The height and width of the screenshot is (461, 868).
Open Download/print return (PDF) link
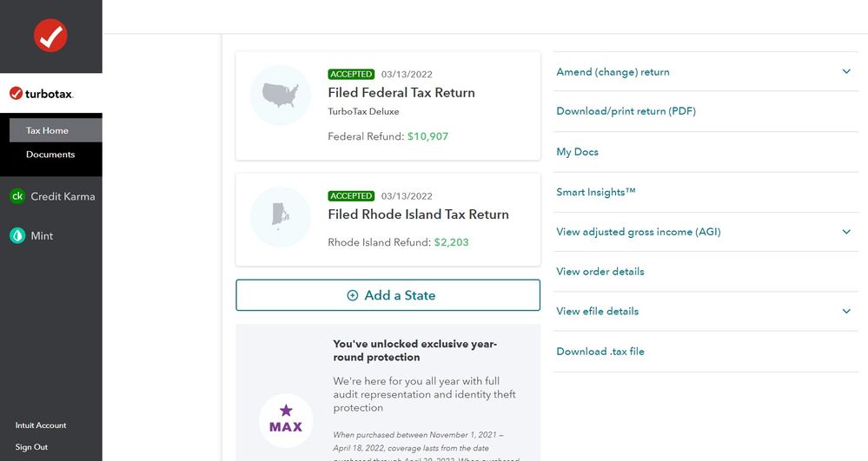click(x=626, y=111)
